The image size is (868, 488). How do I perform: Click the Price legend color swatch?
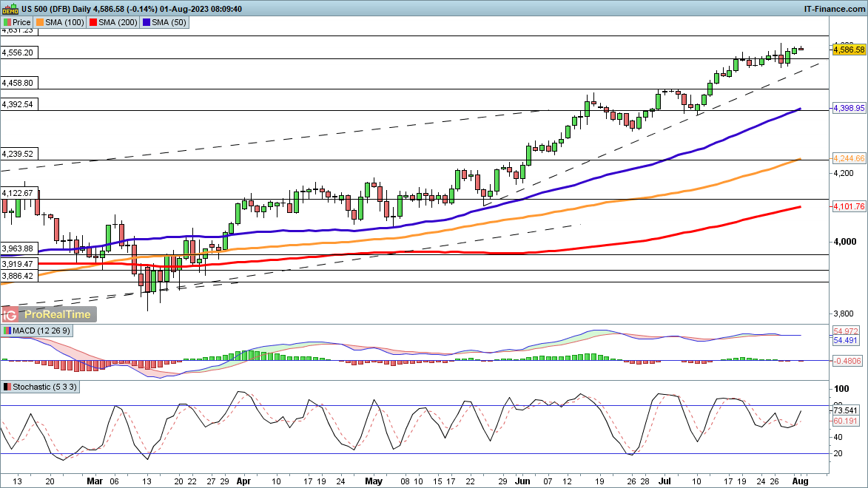[7, 23]
